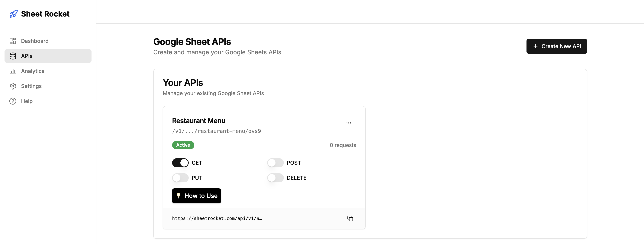The height and width of the screenshot is (244, 644).
Task: Go to the Analytics section
Action: click(x=48, y=71)
